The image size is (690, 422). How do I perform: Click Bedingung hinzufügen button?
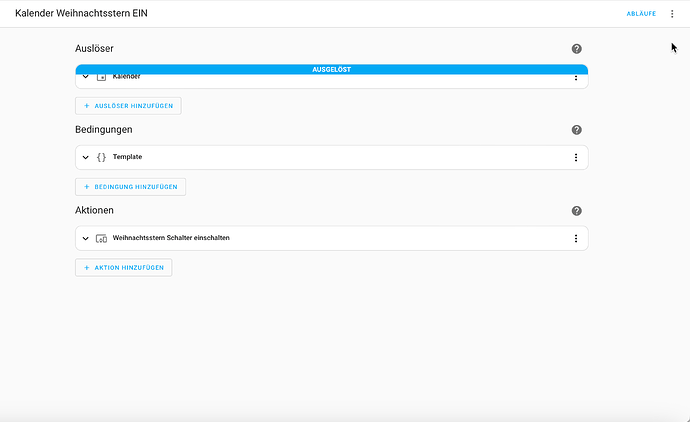(x=130, y=186)
